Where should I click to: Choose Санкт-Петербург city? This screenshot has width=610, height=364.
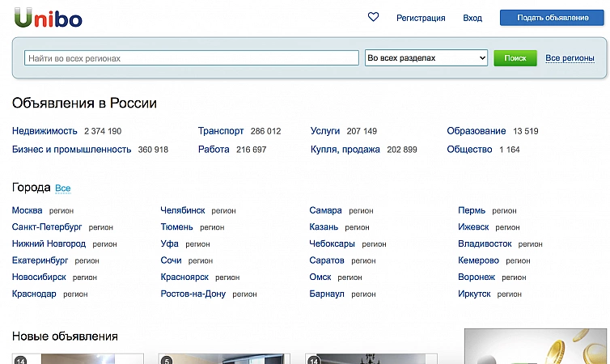coord(47,226)
